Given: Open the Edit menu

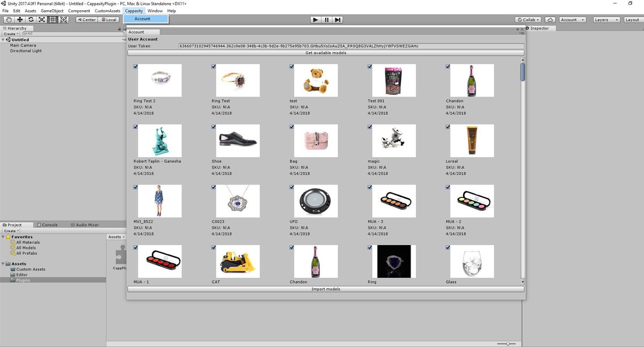Looking at the screenshot, I should [17, 11].
